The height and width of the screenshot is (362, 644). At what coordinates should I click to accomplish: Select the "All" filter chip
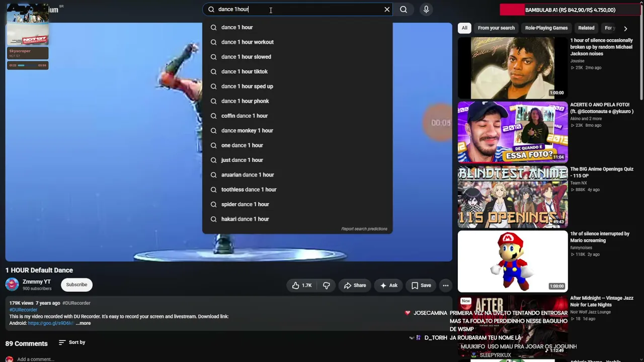click(x=464, y=28)
